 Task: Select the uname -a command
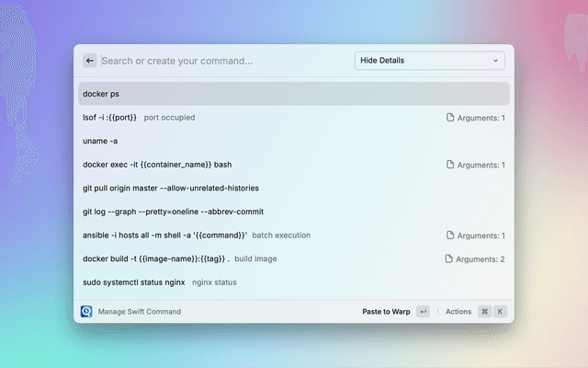[x=294, y=141]
